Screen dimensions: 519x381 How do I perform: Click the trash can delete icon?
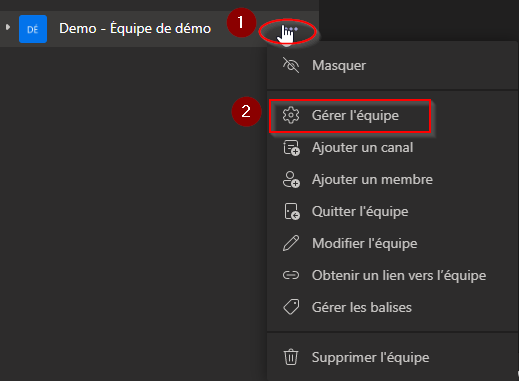point(291,357)
